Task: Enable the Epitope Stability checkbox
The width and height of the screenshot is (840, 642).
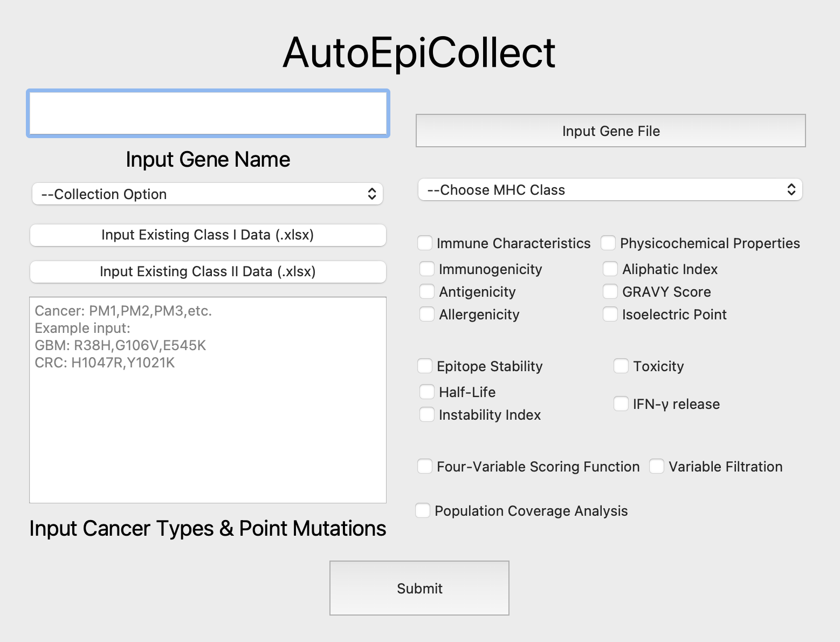Action: [x=425, y=366]
